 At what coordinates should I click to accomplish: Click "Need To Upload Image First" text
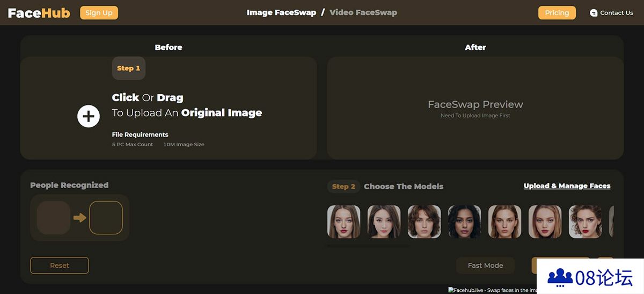coord(475,116)
